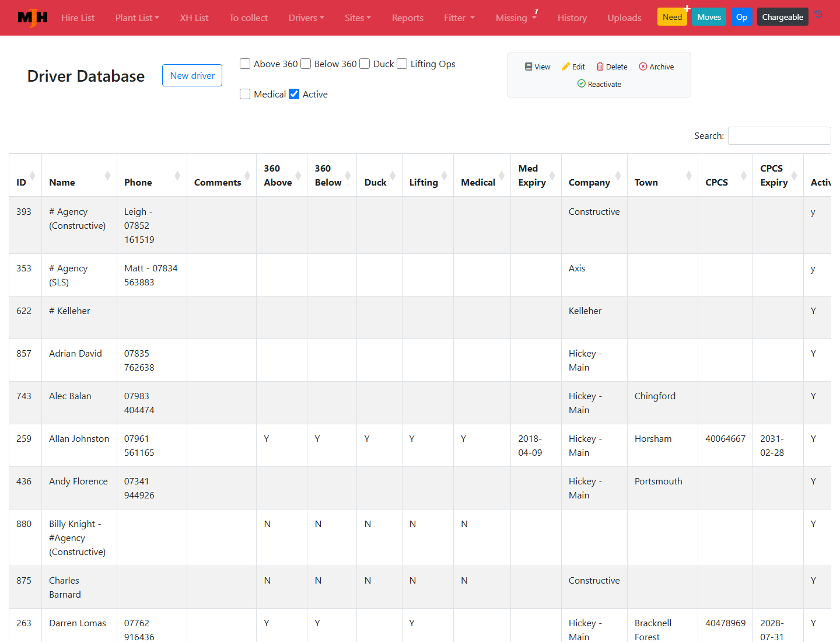Viewport: 840px width, 642px height.
Task: Sort by the Town column
Action: [663, 176]
